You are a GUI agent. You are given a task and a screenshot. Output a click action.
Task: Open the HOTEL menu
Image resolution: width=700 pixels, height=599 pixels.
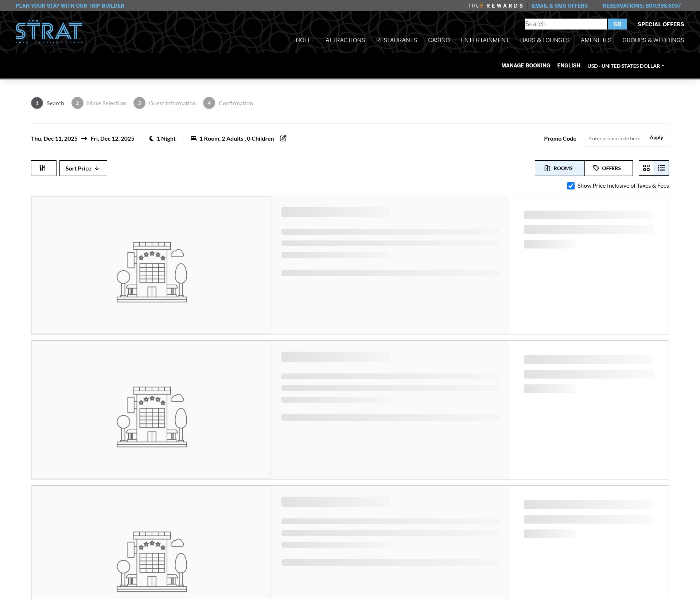click(305, 40)
